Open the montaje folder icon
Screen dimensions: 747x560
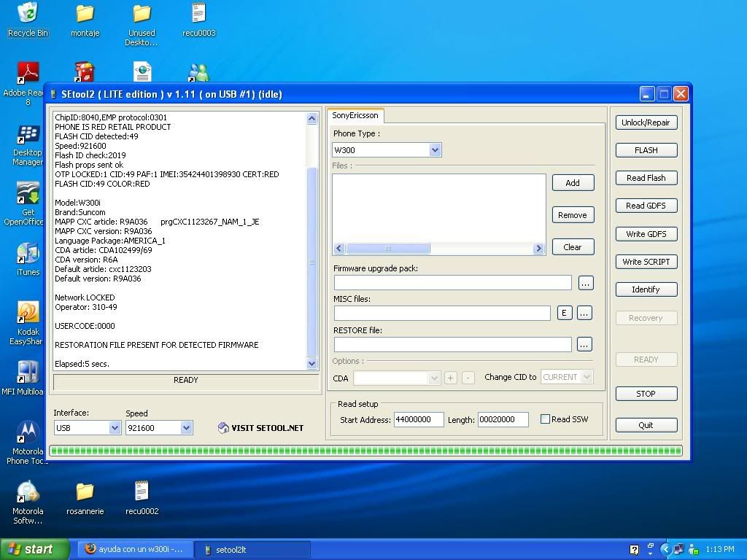coord(85,20)
